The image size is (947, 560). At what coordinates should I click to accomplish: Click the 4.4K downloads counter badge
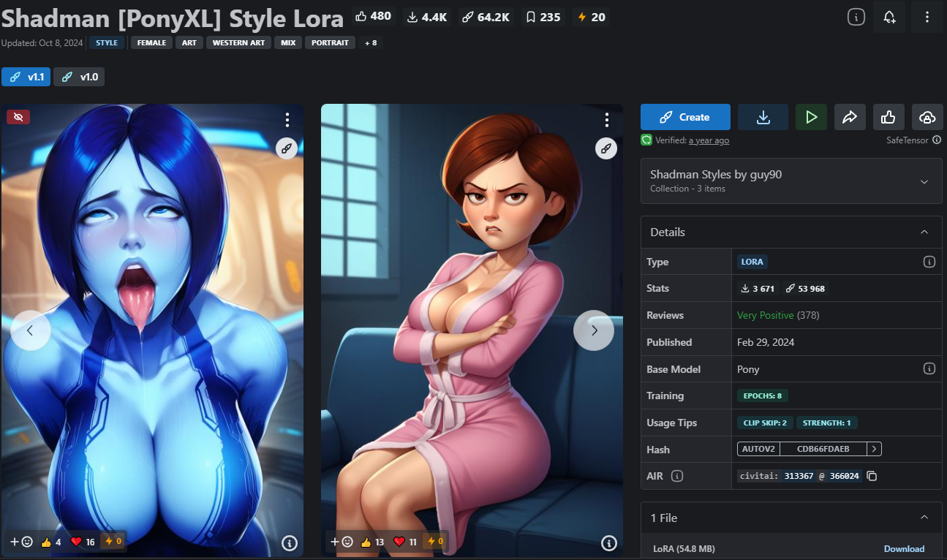tap(427, 17)
